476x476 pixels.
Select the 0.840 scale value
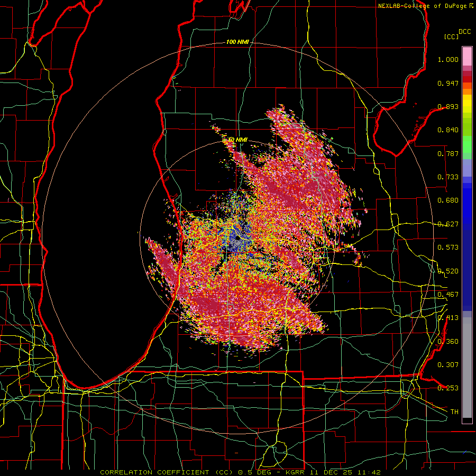pos(448,130)
